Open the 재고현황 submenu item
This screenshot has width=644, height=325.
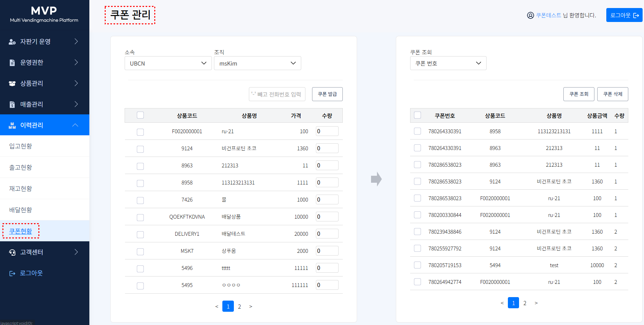pyautogui.click(x=21, y=189)
